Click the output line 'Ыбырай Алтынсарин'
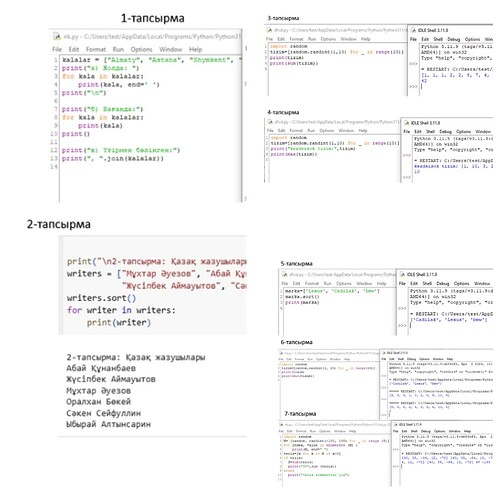The image size is (500, 500). point(108,424)
